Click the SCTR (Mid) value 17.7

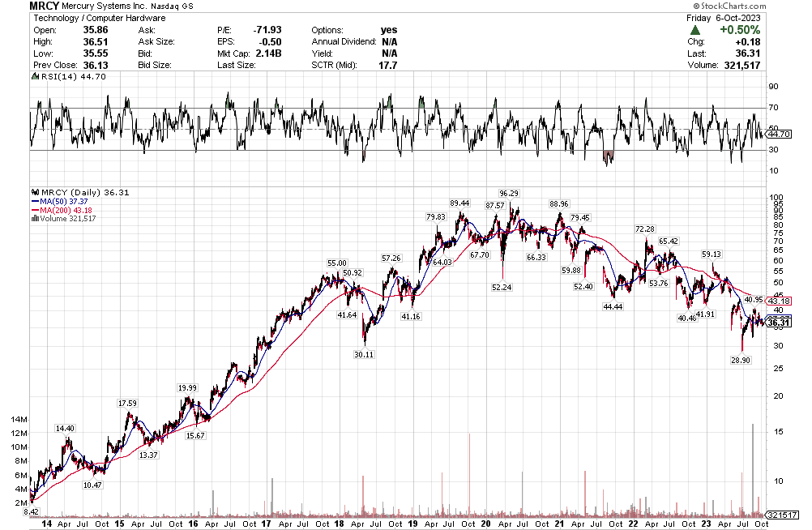(x=389, y=65)
